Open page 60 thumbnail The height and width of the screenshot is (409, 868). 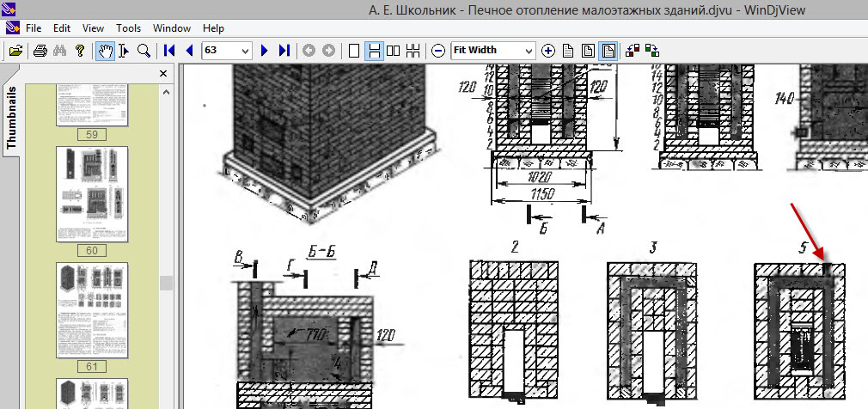coord(92,193)
